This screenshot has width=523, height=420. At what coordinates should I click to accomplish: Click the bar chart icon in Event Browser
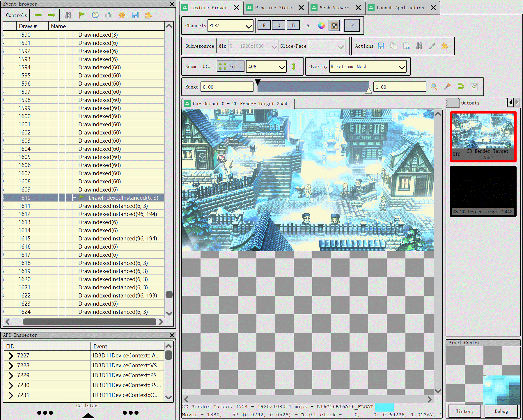tap(109, 15)
